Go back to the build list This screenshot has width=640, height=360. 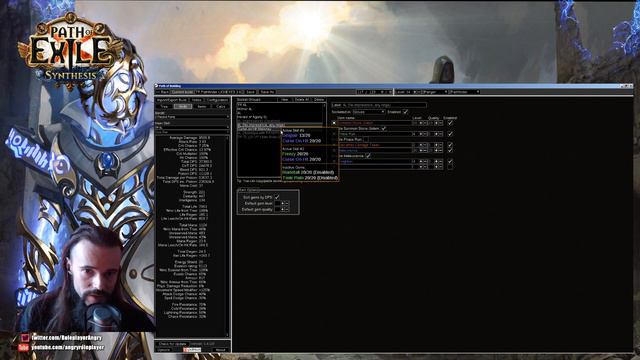click(x=162, y=92)
